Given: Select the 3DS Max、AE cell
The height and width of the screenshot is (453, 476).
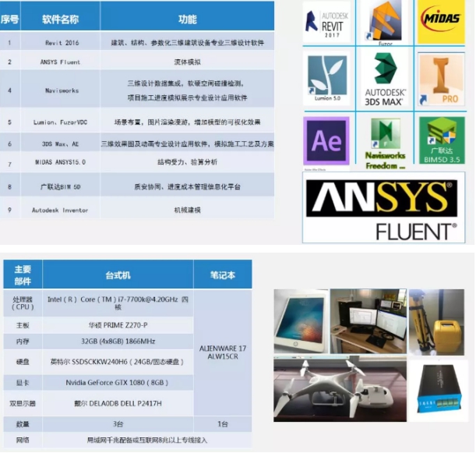Looking at the screenshot, I should click(61, 143).
